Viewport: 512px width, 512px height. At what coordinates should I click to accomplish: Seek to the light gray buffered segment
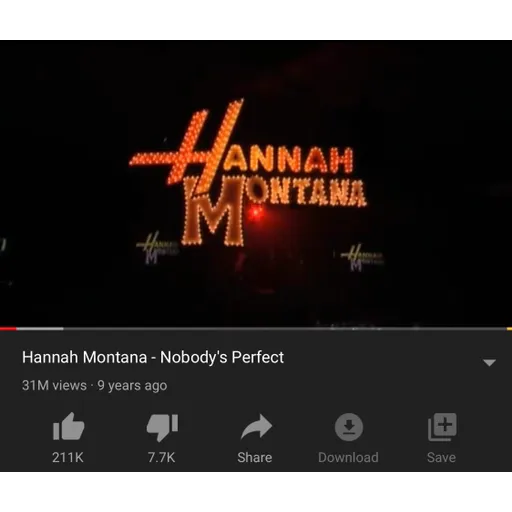point(40,329)
